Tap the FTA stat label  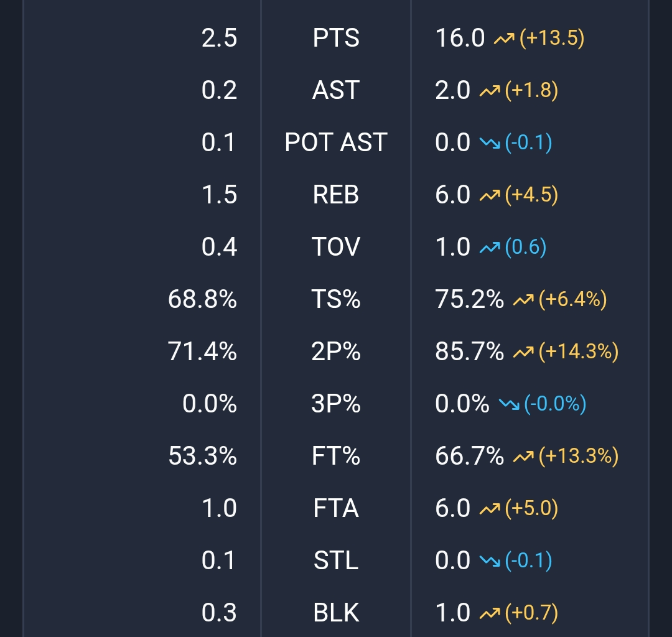pos(336,509)
